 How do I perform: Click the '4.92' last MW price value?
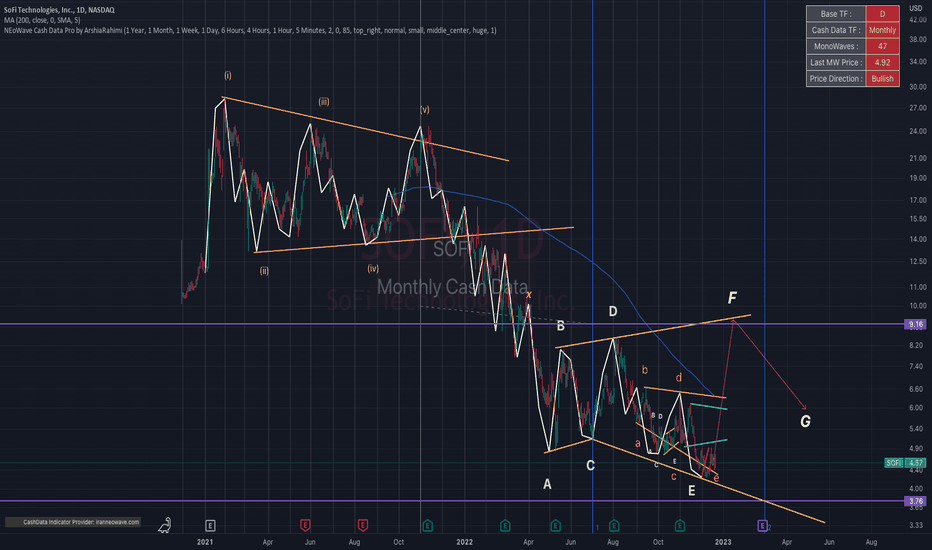883,62
